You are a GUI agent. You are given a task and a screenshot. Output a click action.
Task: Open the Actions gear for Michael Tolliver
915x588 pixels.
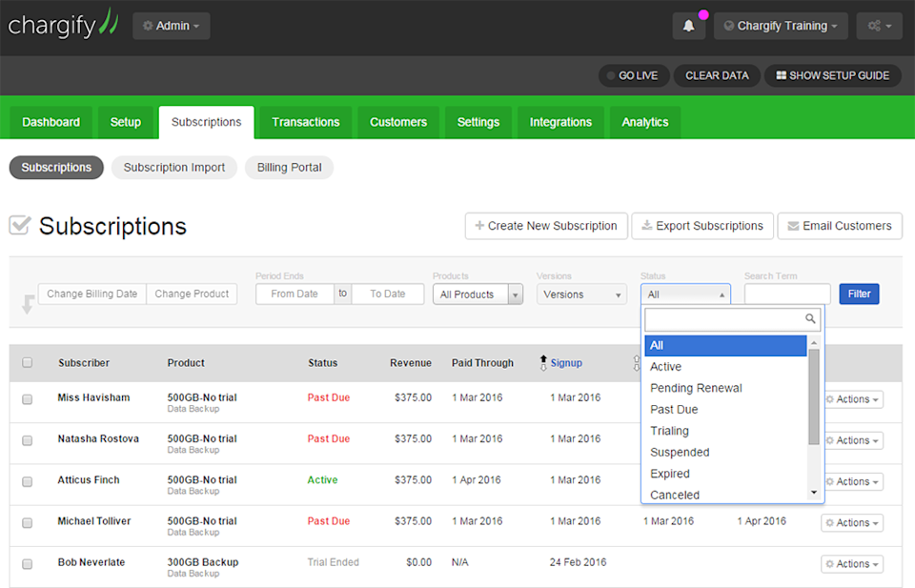[x=852, y=522]
